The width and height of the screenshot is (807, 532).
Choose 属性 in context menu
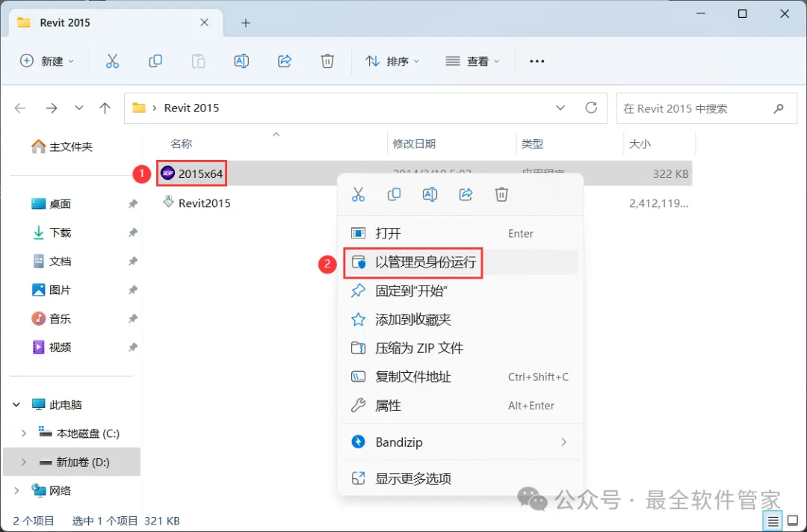tap(459, 406)
